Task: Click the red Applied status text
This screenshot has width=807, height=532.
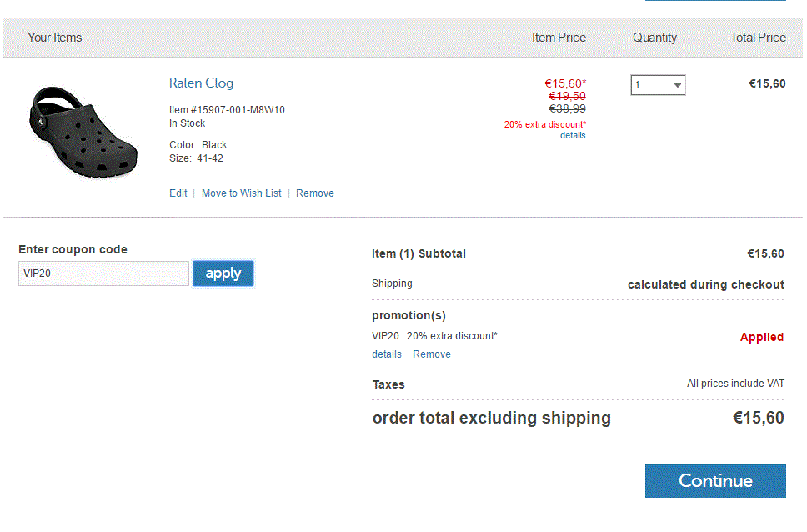Action: pyautogui.click(x=762, y=338)
